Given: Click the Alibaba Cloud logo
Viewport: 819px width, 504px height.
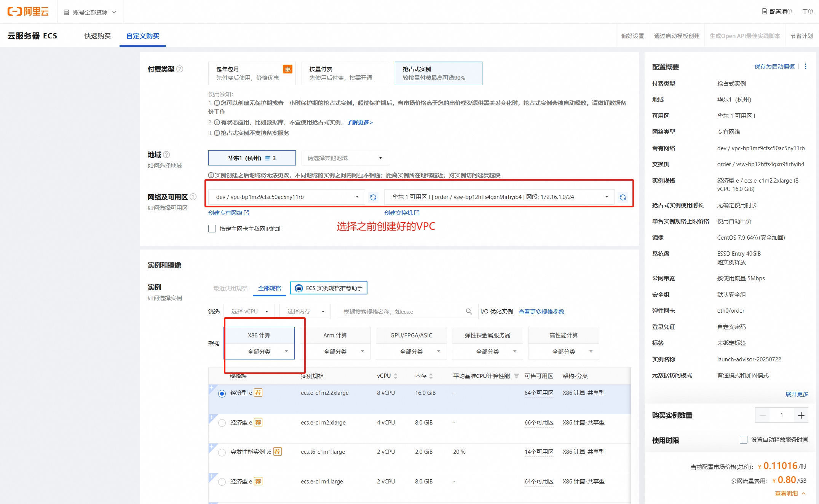Looking at the screenshot, I should pyautogui.click(x=28, y=12).
